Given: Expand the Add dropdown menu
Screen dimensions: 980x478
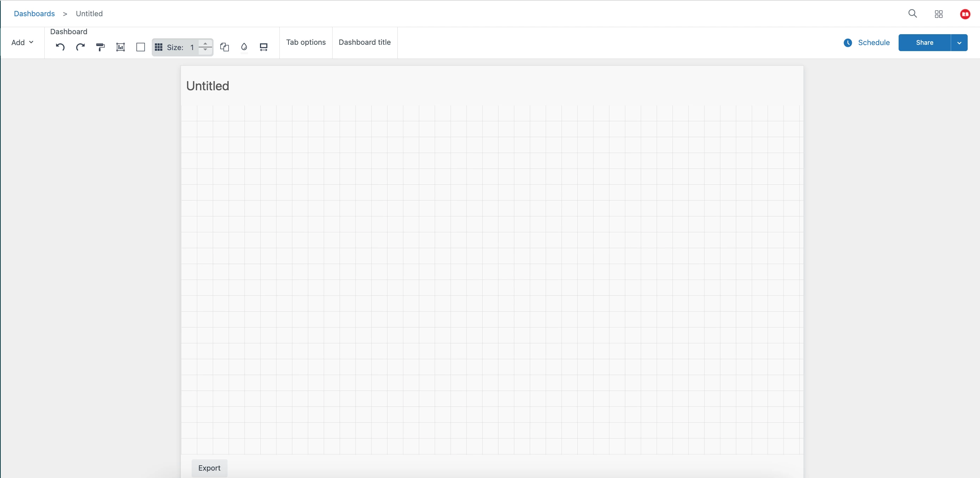Looking at the screenshot, I should [x=23, y=42].
